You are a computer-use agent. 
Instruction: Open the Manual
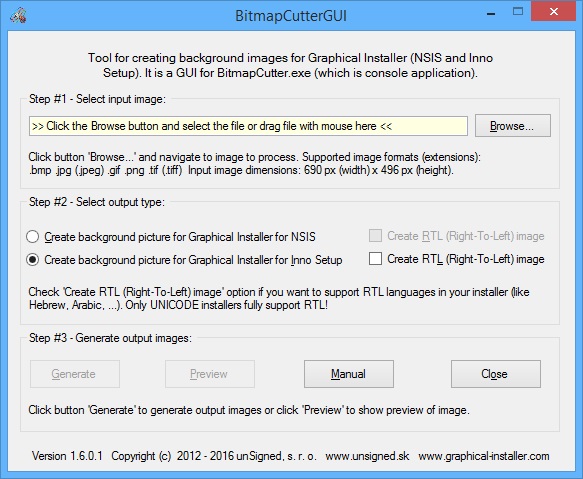coord(349,374)
